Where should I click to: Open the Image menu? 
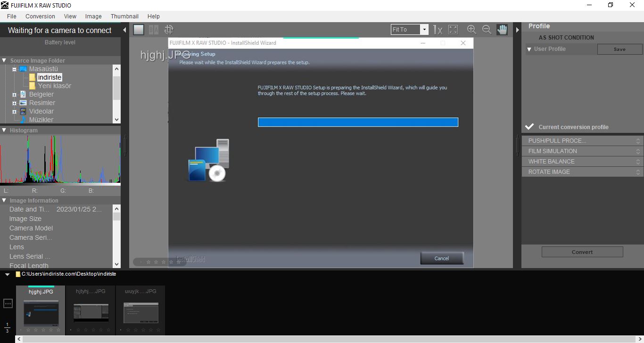tap(93, 16)
